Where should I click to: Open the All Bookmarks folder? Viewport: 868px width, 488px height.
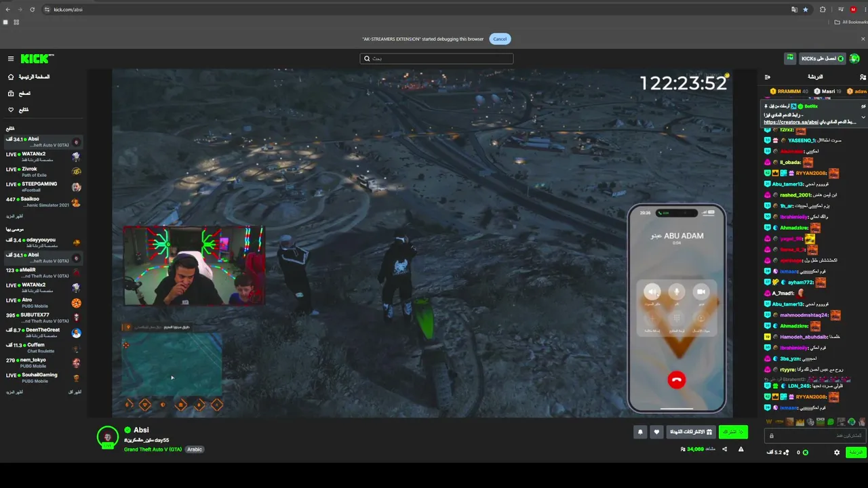tap(851, 22)
